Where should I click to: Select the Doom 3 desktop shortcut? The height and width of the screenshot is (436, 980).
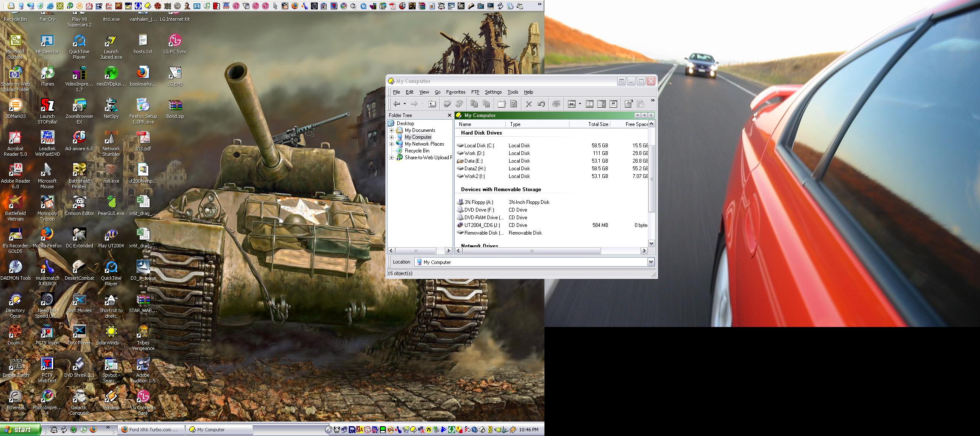click(15, 335)
